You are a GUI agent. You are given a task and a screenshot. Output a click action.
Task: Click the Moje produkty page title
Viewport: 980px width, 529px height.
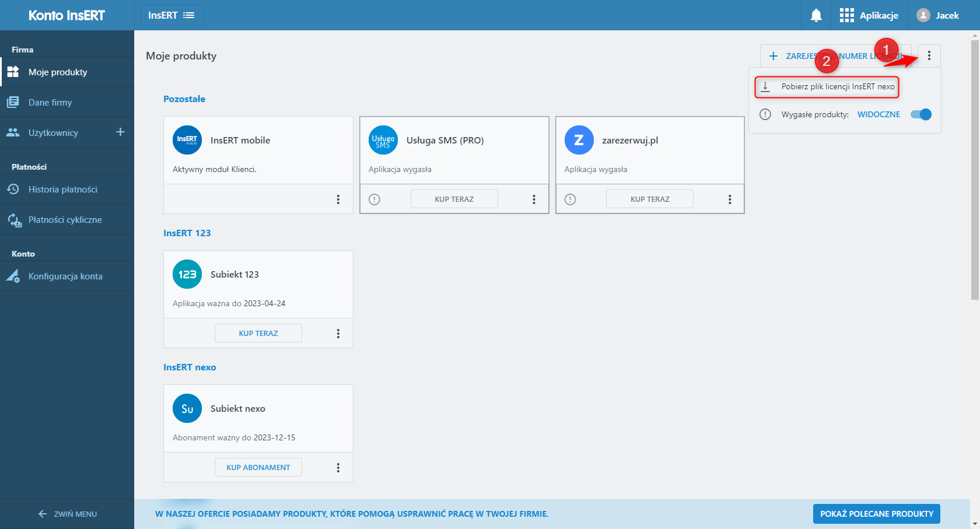(181, 56)
